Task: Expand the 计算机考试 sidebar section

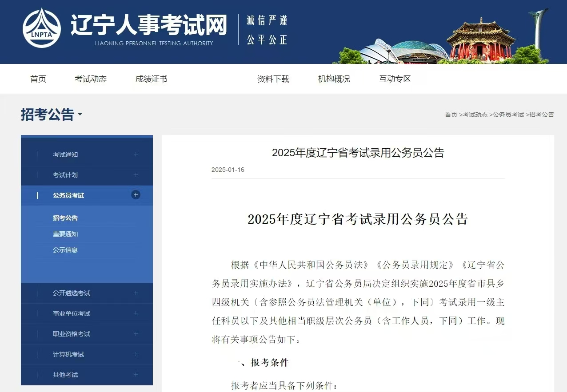Action: point(136,354)
